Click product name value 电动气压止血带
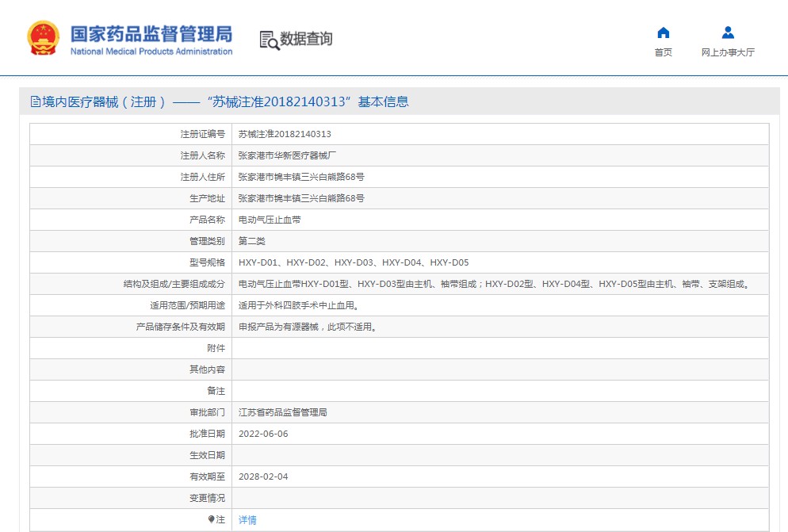Viewport: 788px width, 532px height. tap(270, 220)
